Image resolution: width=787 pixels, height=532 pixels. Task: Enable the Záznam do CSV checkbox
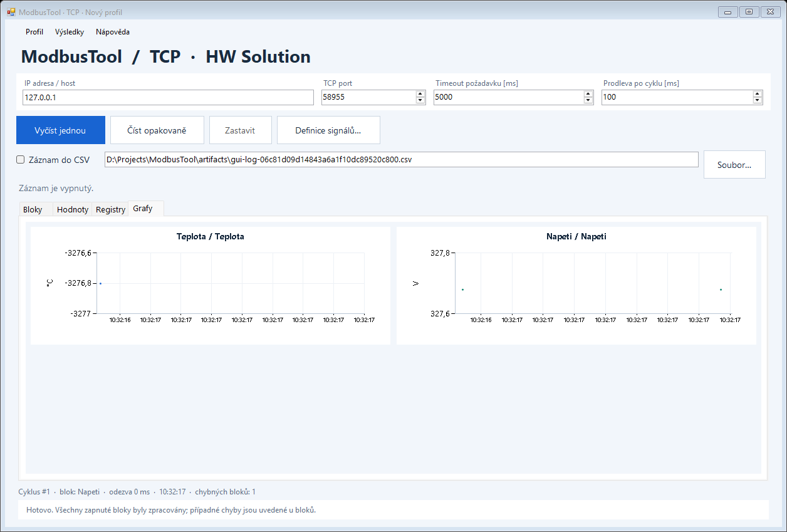[x=20, y=160]
